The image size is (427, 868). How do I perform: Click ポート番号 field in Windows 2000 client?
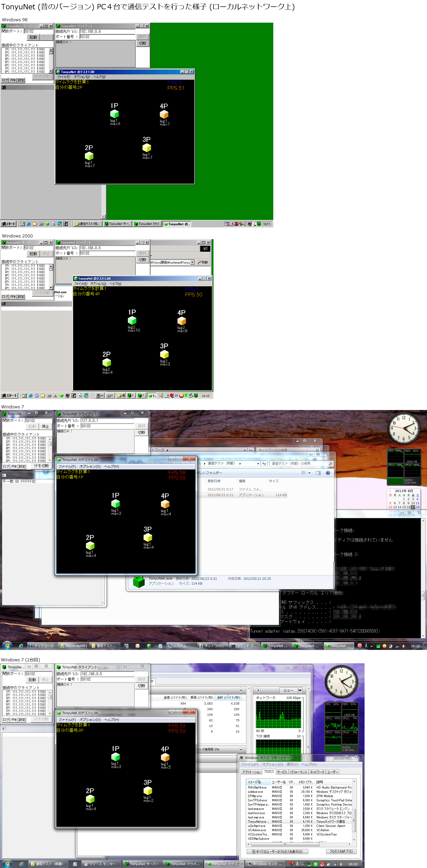point(107,254)
